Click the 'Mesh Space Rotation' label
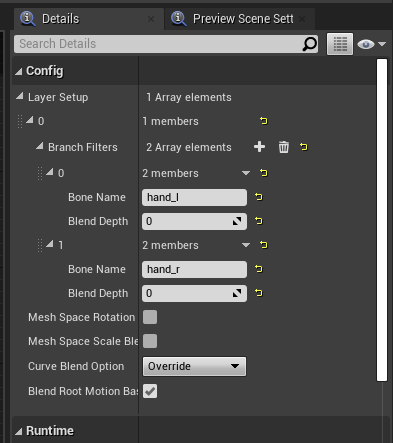393x443 pixels. [82, 317]
